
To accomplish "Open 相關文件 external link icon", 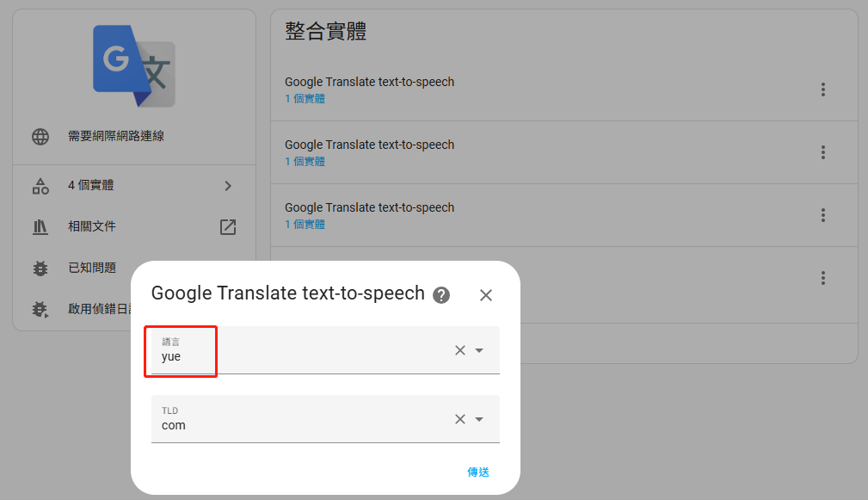I will (x=228, y=227).
